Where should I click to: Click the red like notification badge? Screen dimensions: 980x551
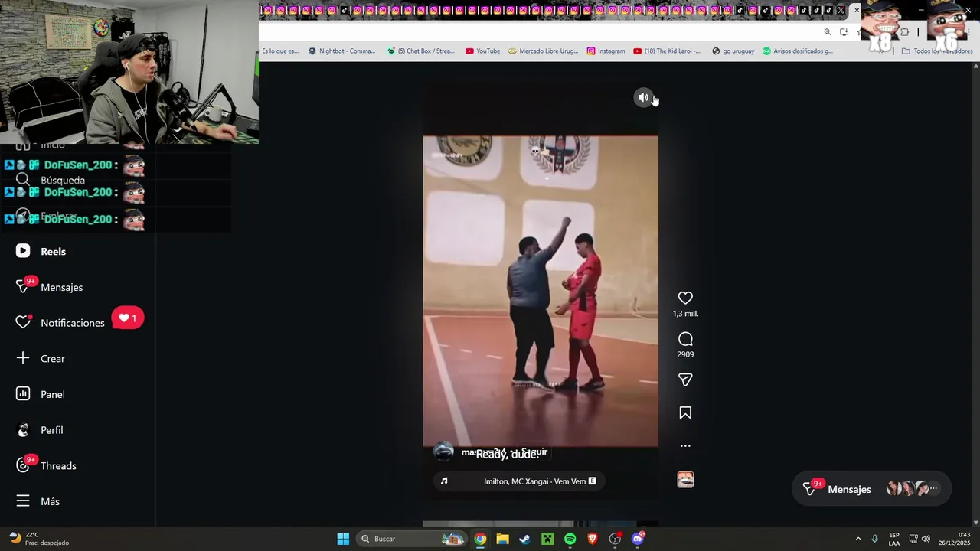pos(128,318)
